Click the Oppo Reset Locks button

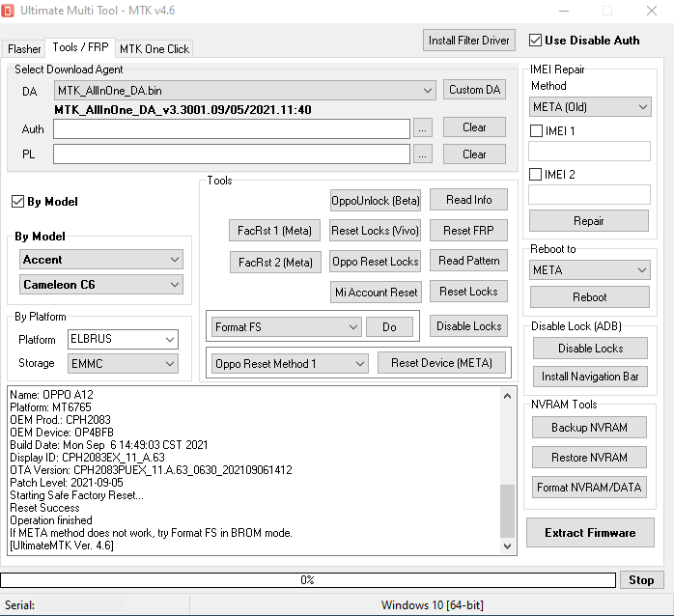click(375, 262)
